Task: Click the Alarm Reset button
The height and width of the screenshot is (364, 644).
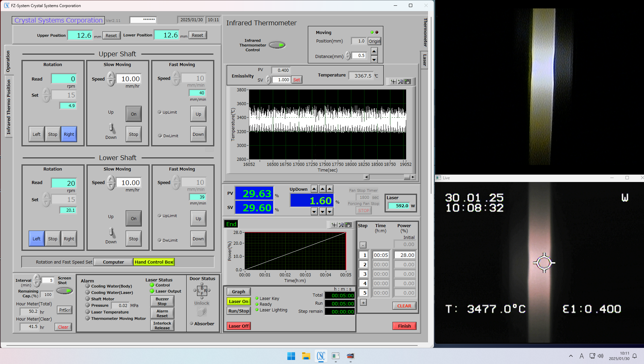Action: click(x=162, y=313)
